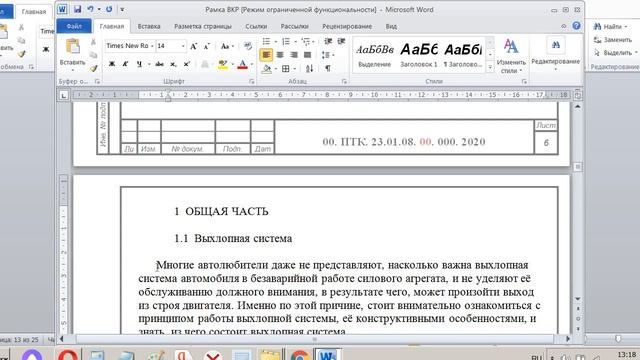Viewport: 640px width, 360px height.
Task: Expand the bullet list options
Action: pos(276,42)
